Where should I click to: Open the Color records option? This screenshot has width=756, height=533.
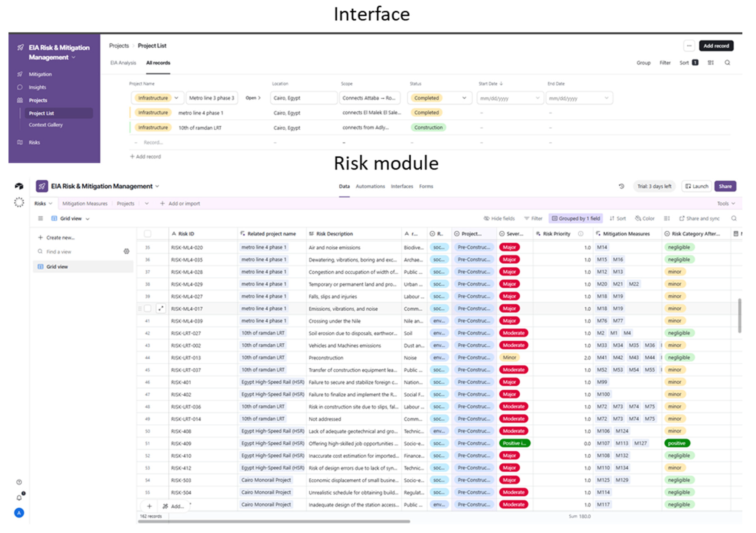tap(645, 218)
